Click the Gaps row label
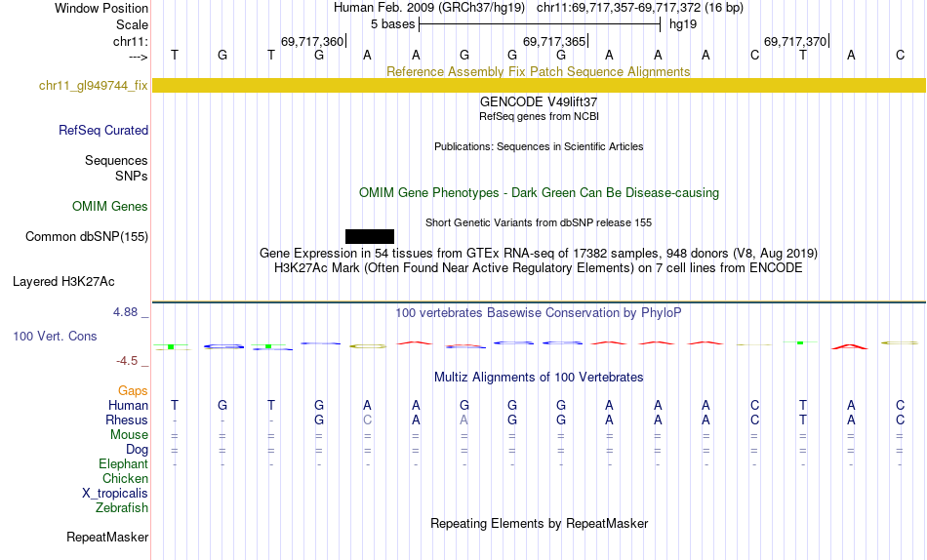This screenshot has width=927, height=560. coord(133,390)
